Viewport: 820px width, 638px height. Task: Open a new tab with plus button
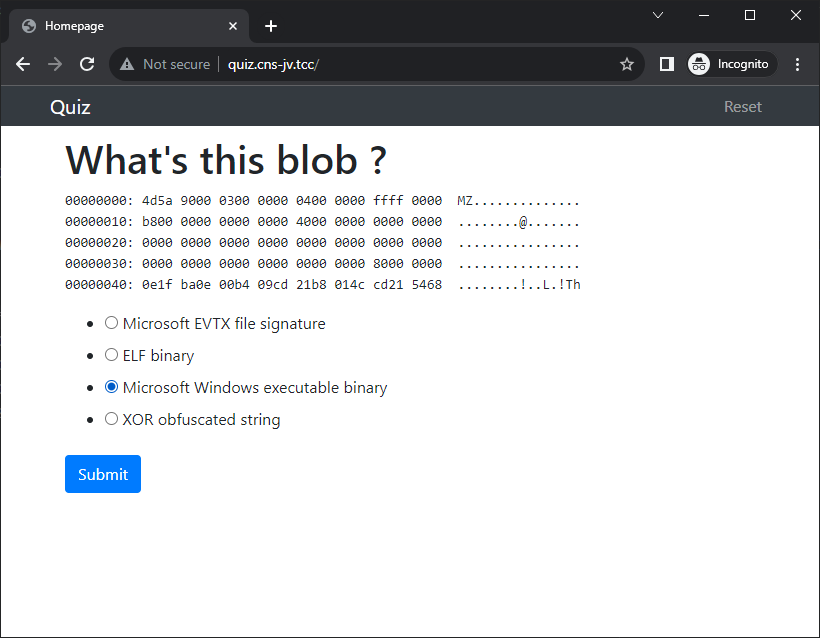[x=271, y=26]
